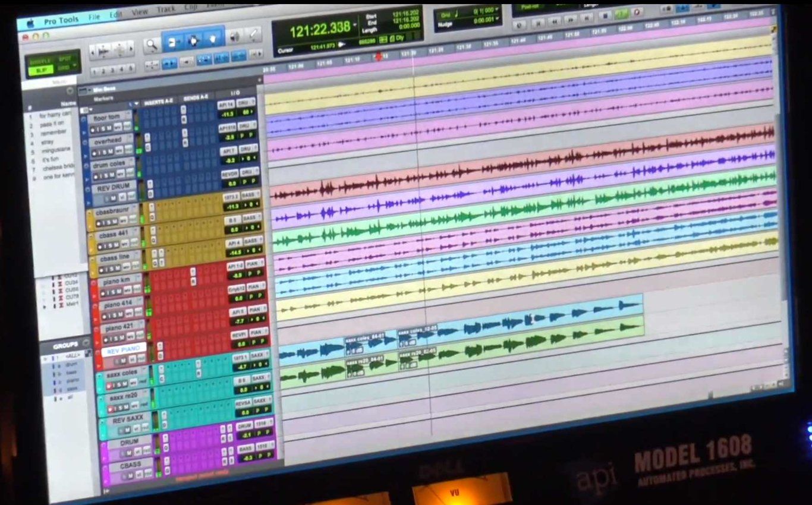Image resolution: width=812 pixels, height=505 pixels.
Task: Open the Track menu
Action: pyautogui.click(x=166, y=10)
